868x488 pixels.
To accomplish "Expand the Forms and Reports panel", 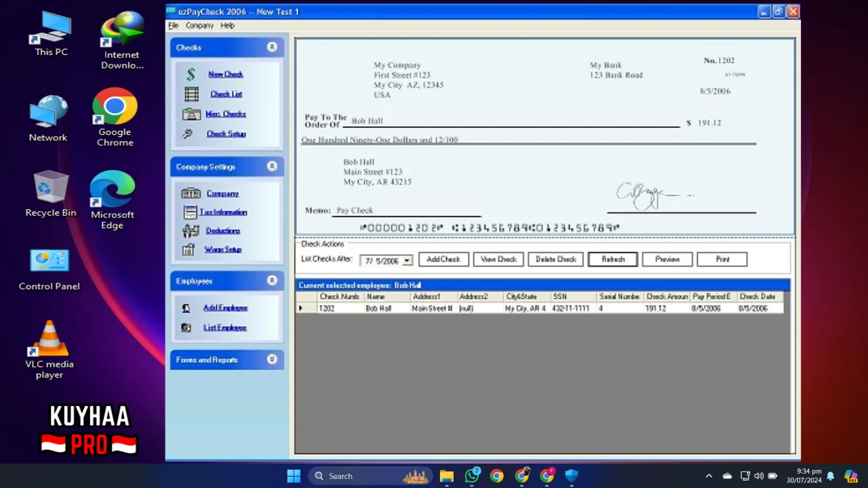I will (272, 359).
